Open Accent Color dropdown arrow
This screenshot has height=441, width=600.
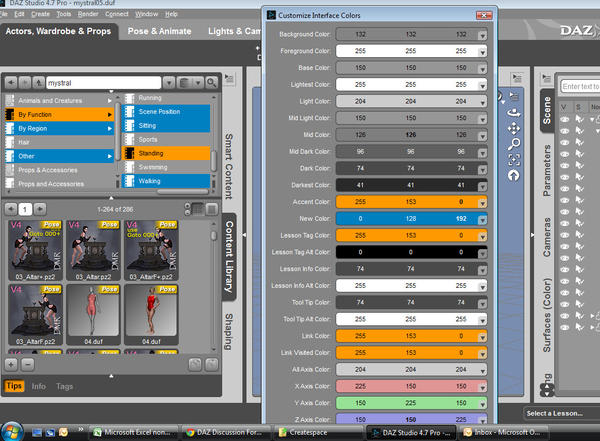point(482,203)
